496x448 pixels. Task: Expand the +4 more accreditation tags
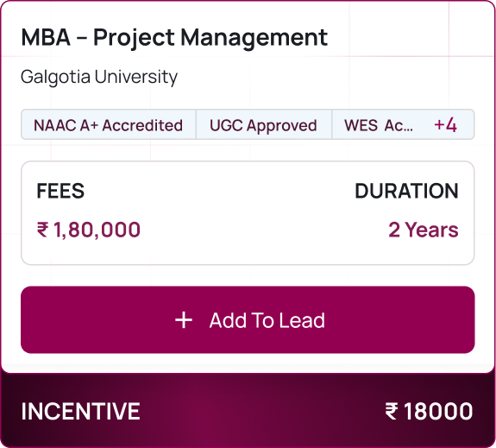tap(445, 125)
